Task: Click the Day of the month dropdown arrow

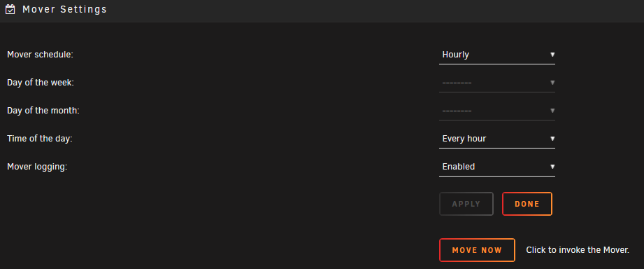Action: [x=552, y=111]
